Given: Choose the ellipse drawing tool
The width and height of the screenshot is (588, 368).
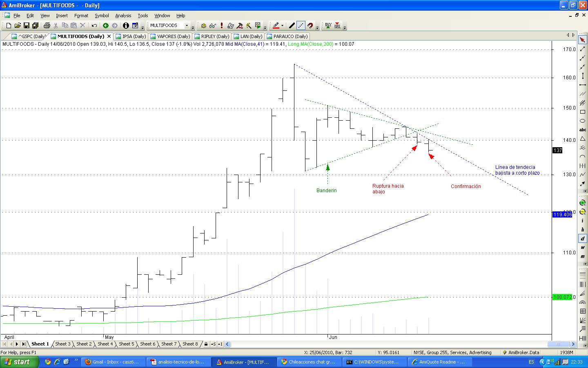Looking at the screenshot, I should pos(583,121).
